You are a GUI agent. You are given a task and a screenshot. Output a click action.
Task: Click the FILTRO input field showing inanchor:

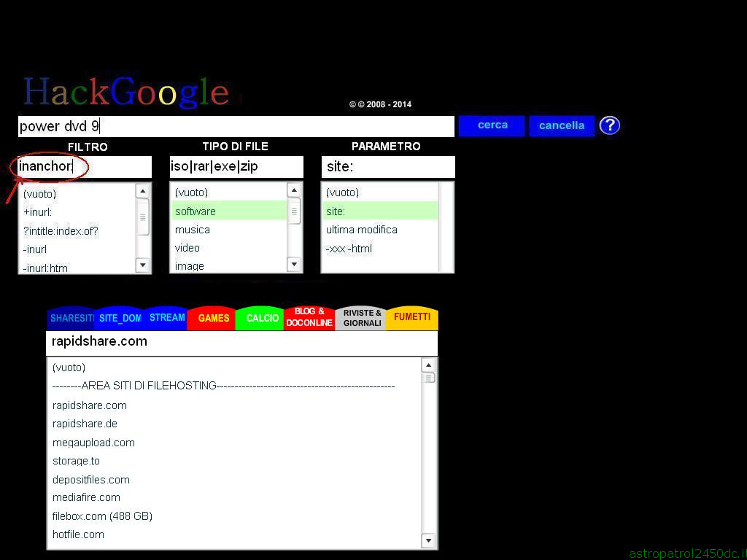coord(85,167)
